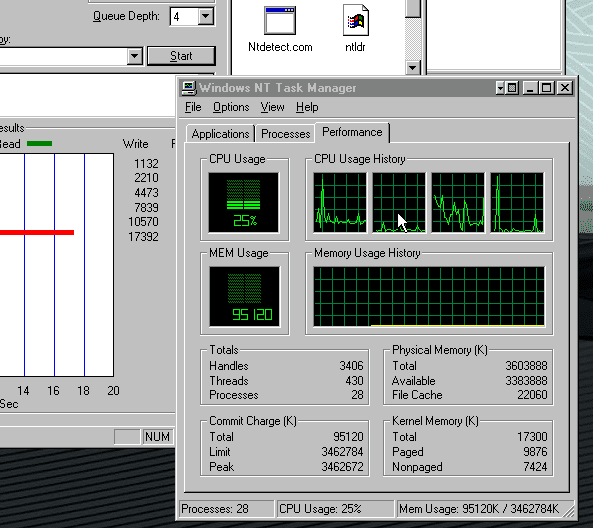
Task: Expand combo box left of Start
Action: (134, 56)
